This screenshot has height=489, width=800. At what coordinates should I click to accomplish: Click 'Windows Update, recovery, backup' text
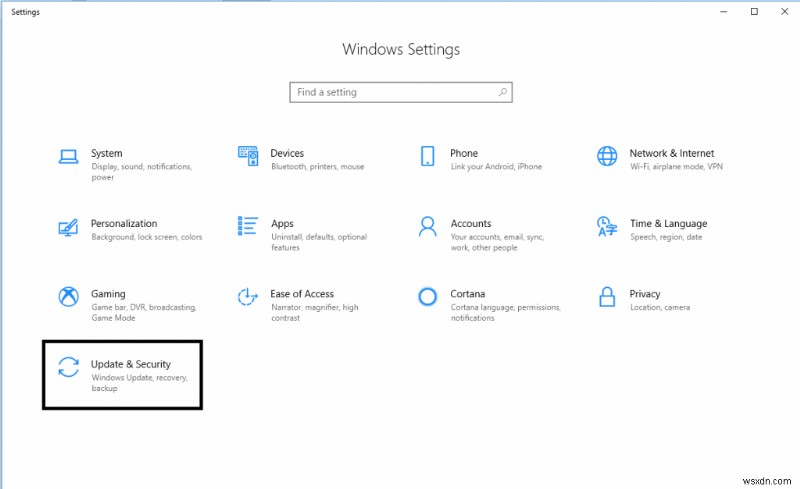click(140, 383)
